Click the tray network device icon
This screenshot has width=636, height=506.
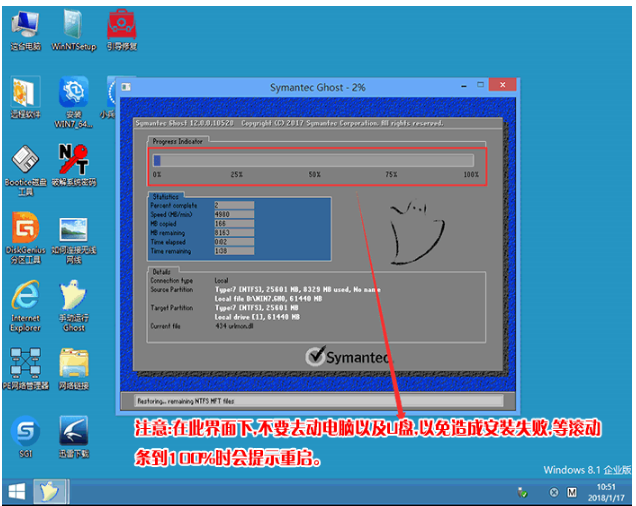coord(522,492)
